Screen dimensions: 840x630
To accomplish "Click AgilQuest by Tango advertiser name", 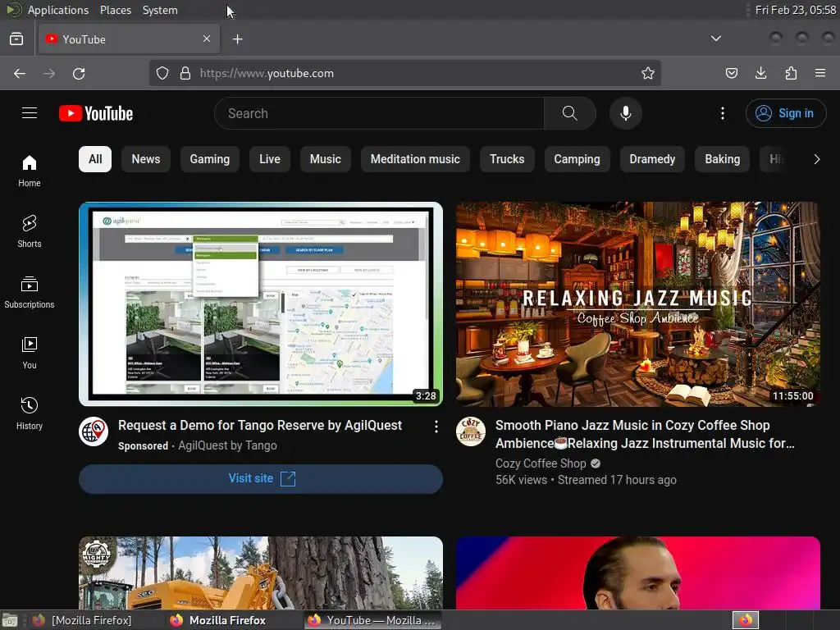I will click(227, 445).
